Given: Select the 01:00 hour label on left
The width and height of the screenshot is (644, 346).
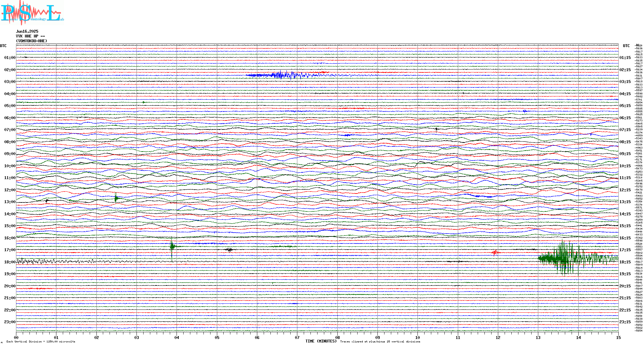Looking at the screenshot, I should (10, 58).
